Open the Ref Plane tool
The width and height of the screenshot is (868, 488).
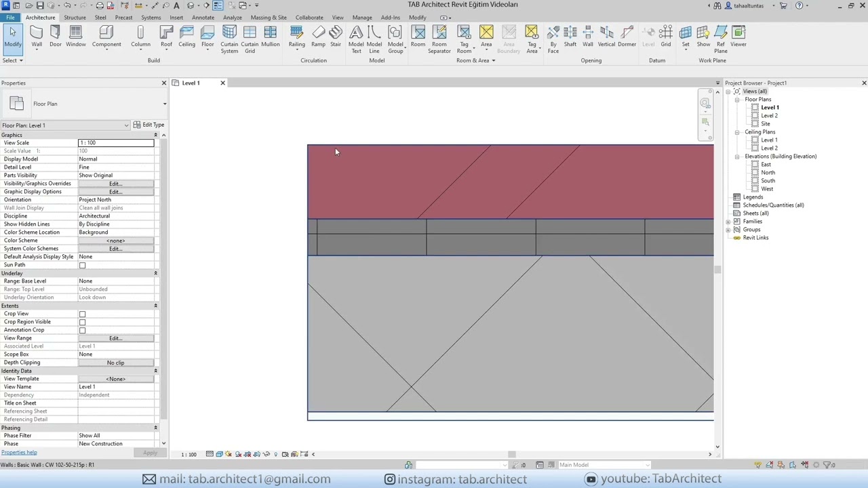pyautogui.click(x=721, y=39)
